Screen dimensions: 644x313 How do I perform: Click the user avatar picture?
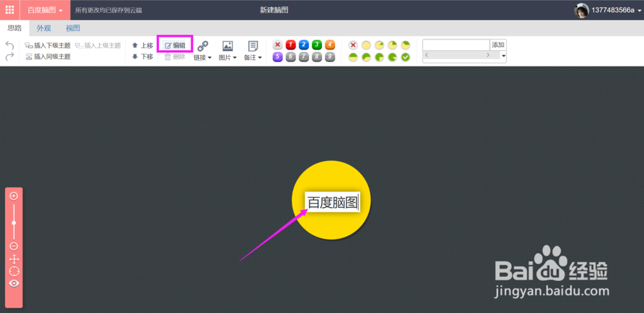point(582,10)
